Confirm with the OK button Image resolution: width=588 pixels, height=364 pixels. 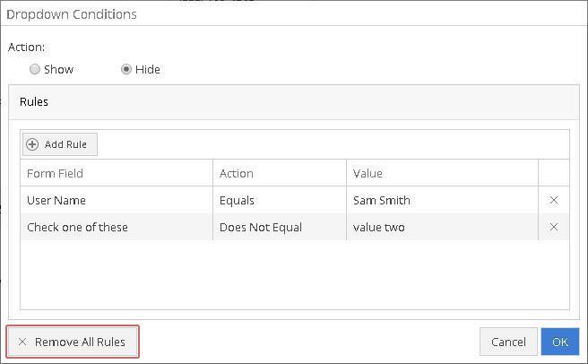[560, 342]
